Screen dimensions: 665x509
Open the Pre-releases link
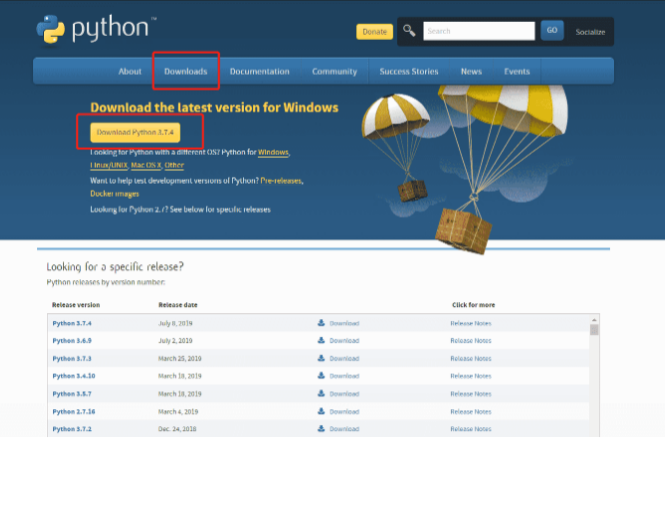click(281, 181)
